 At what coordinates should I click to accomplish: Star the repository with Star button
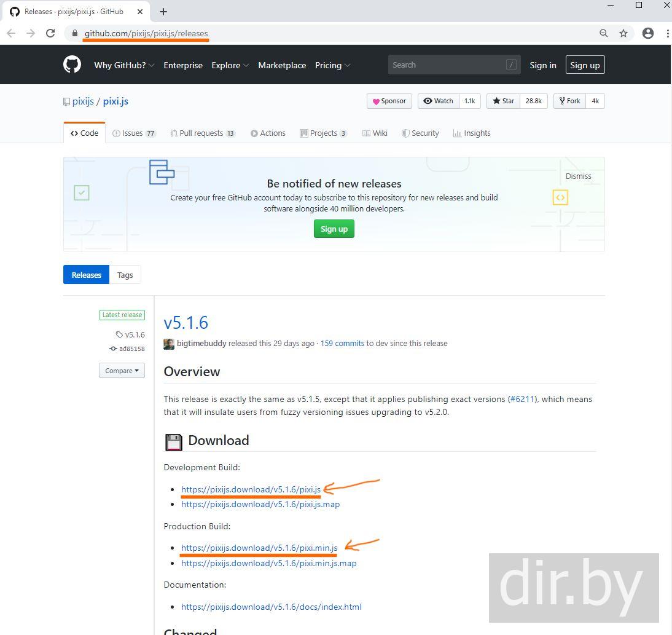pyautogui.click(x=504, y=101)
